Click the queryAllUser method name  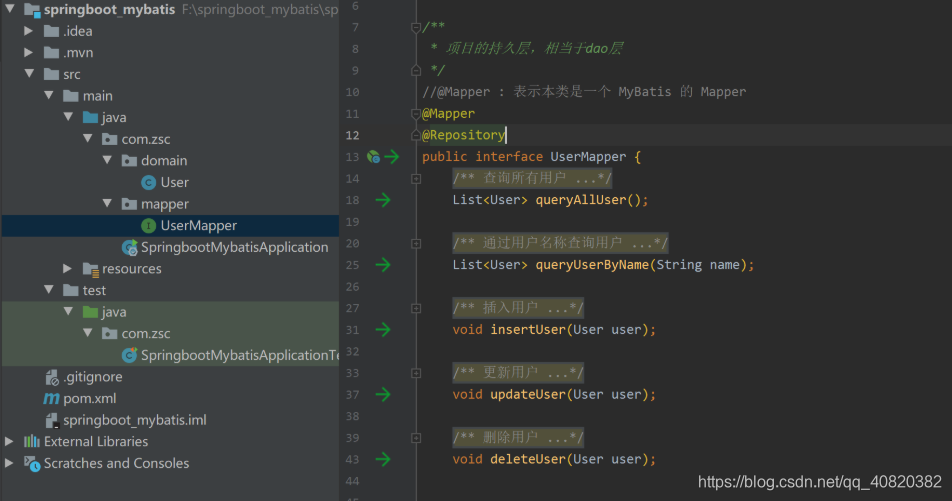pyautogui.click(x=580, y=200)
